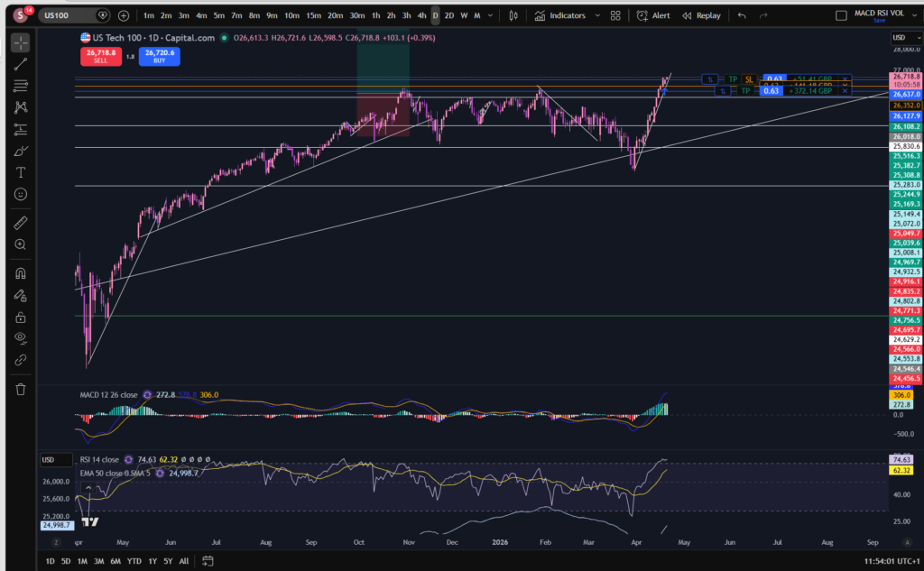This screenshot has height=571, width=924.
Task: Hide all drawings with eye icon
Action: [21, 338]
